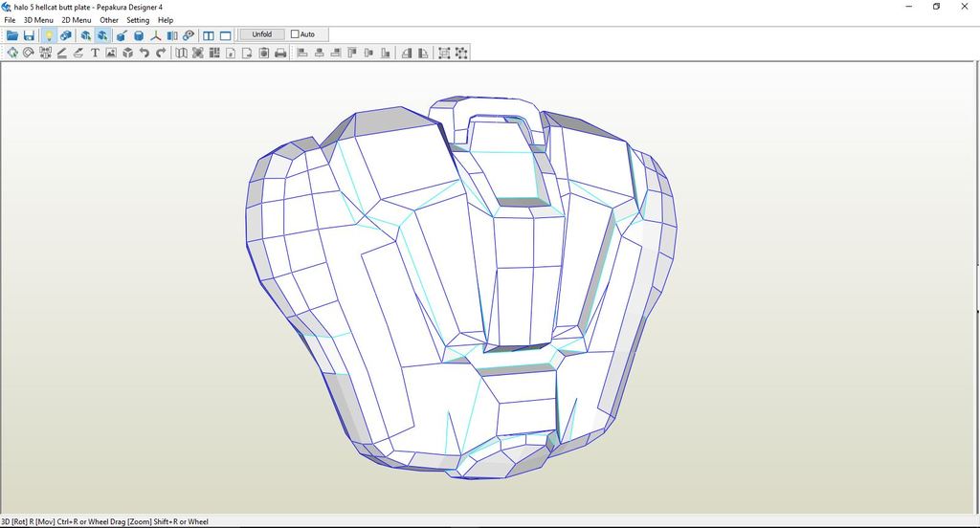The image size is (980, 528).
Task: Click the align horizontal center icon
Action: (319, 54)
